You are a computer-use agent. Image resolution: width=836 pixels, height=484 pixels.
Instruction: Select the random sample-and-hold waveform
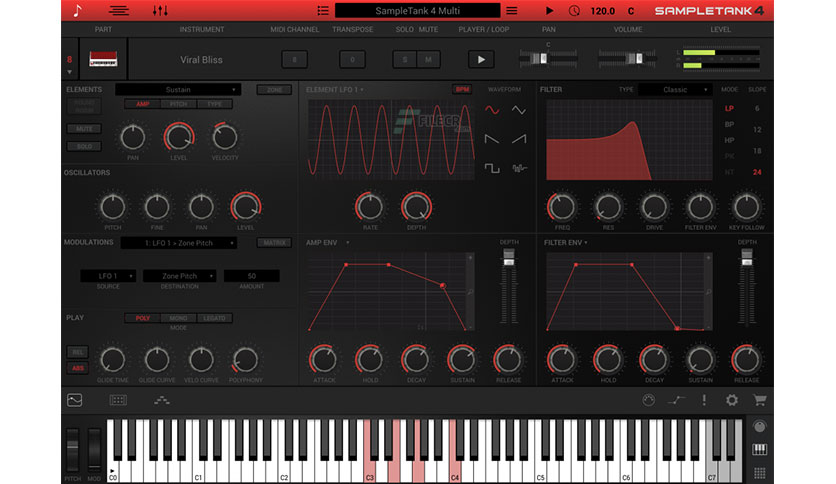(x=519, y=168)
